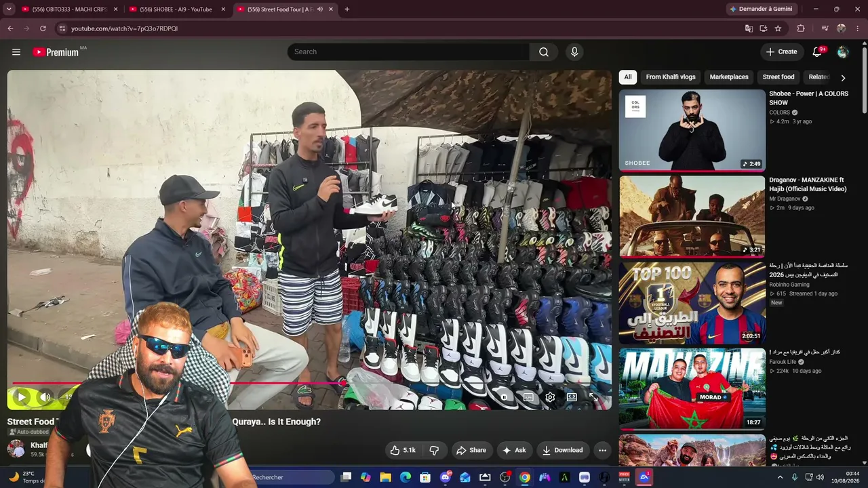Share this video
Viewport: 868px width, 488px height.
point(471,450)
